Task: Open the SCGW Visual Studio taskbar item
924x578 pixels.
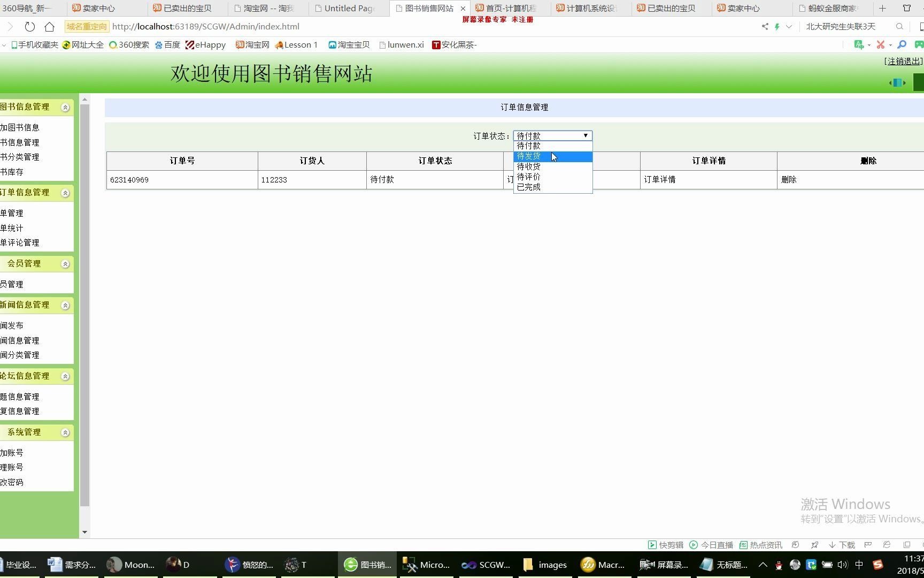Action: 486,565
